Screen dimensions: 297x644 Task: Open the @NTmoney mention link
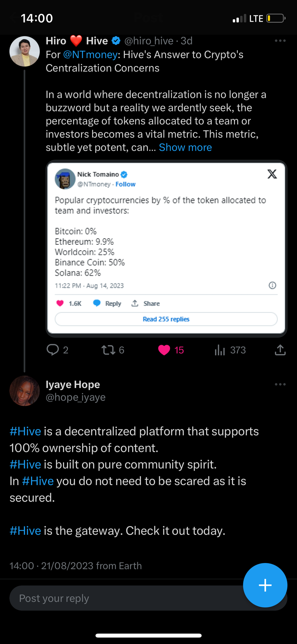(x=90, y=55)
